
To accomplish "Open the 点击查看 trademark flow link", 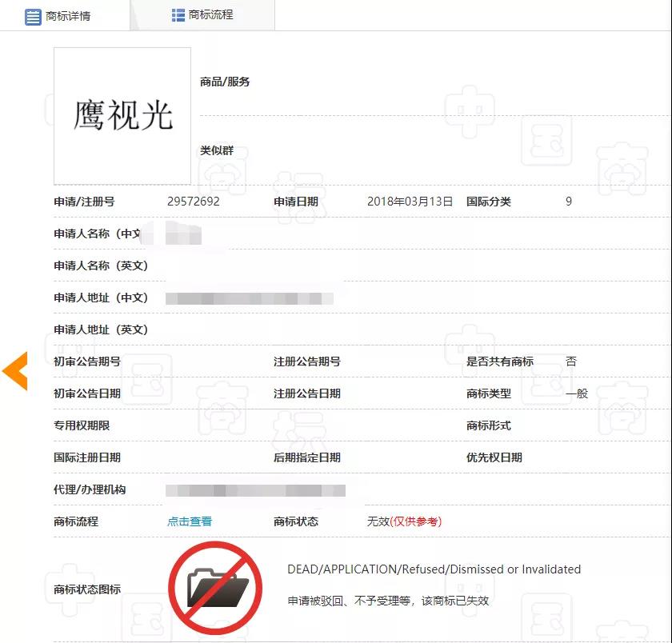I will (190, 521).
